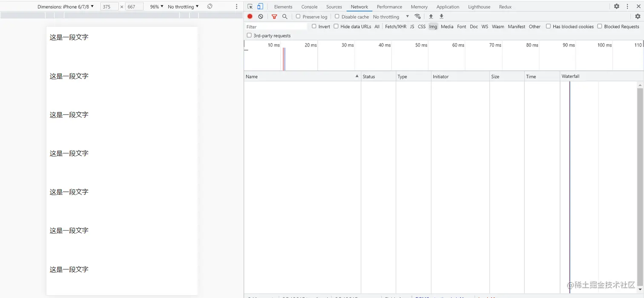Filter requests by CSS
Viewport: 644px width, 298px height.
[422, 26]
